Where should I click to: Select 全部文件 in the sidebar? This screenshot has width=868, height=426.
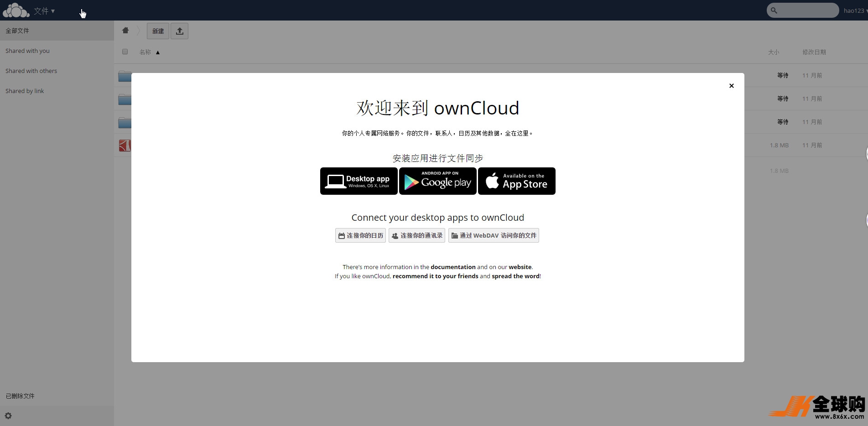coord(57,31)
